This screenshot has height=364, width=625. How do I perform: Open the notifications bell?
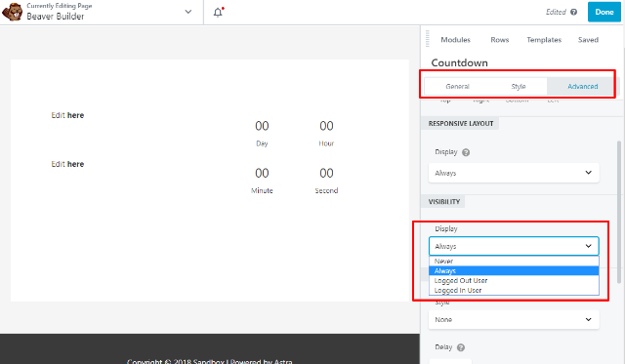tap(218, 13)
